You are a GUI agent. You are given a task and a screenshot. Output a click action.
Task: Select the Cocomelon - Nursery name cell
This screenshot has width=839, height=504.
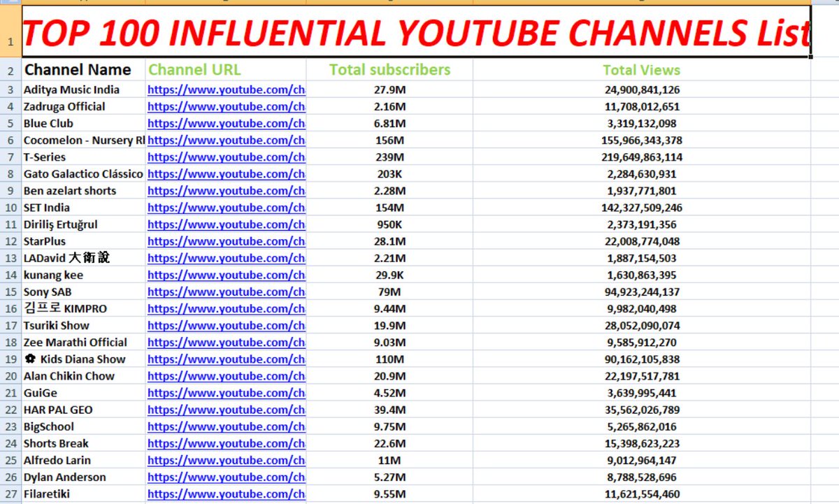[83, 140]
